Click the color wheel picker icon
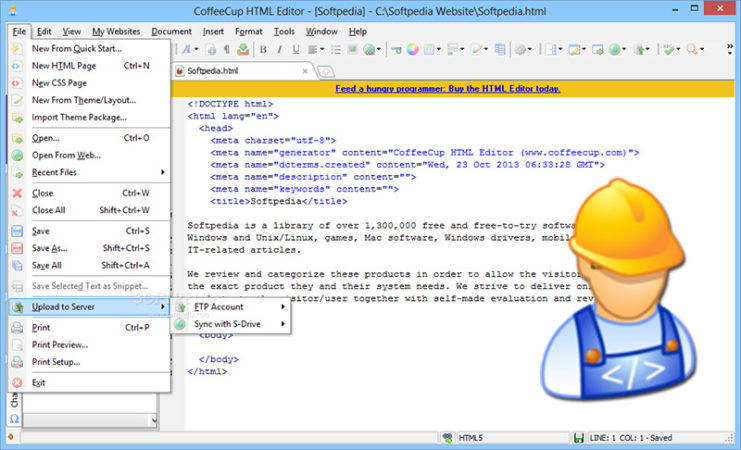This screenshot has height=450, width=741. (x=411, y=49)
